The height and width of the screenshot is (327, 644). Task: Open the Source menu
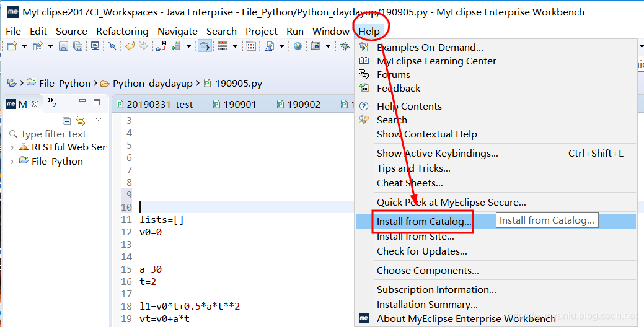point(71,32)
